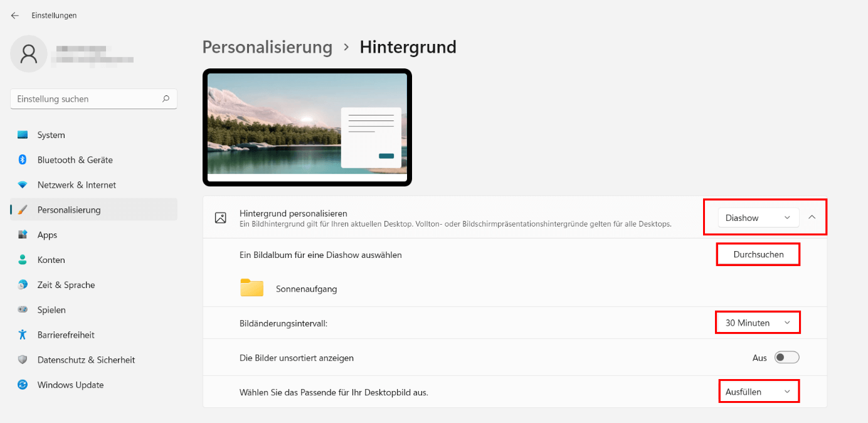The image size is (868, 423).
Task: Click the Konten person icon
Action: pos(23,260)
